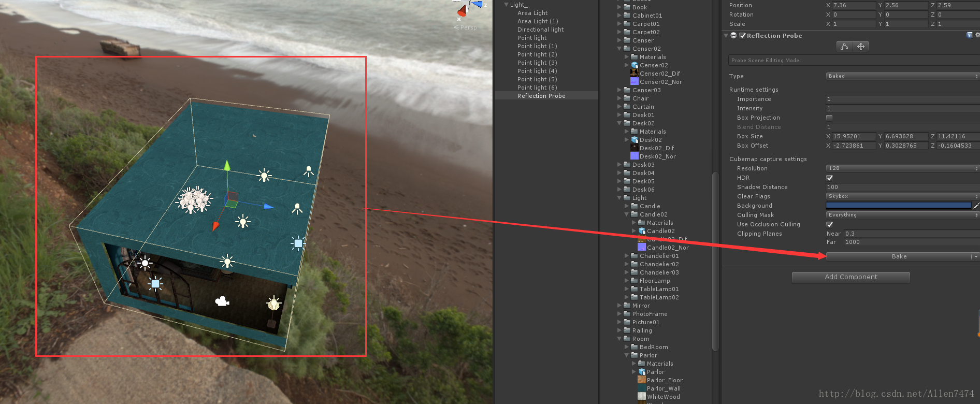Click the Chandelier01 folder icon
The image size is (980, 404).
(634, 256)
